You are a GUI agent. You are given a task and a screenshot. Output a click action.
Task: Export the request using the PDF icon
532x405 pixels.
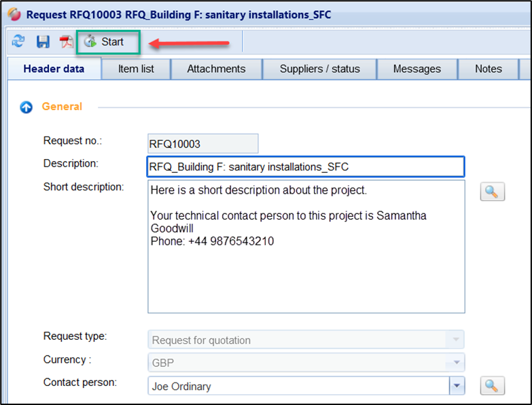tap(66, 42)
